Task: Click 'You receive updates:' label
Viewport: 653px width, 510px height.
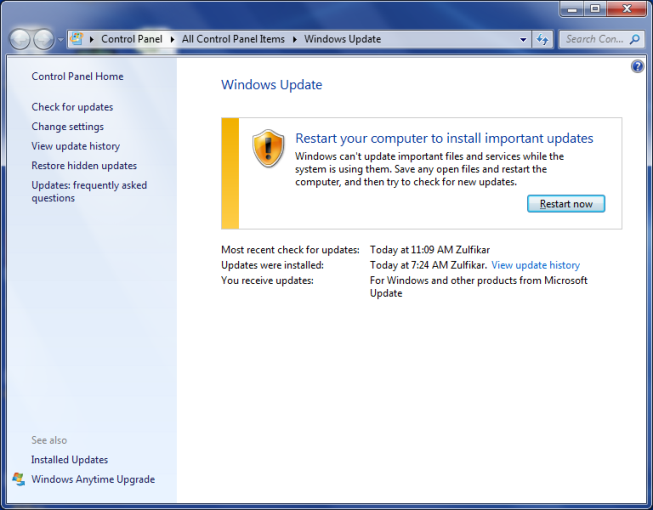Action: [267, 281]
